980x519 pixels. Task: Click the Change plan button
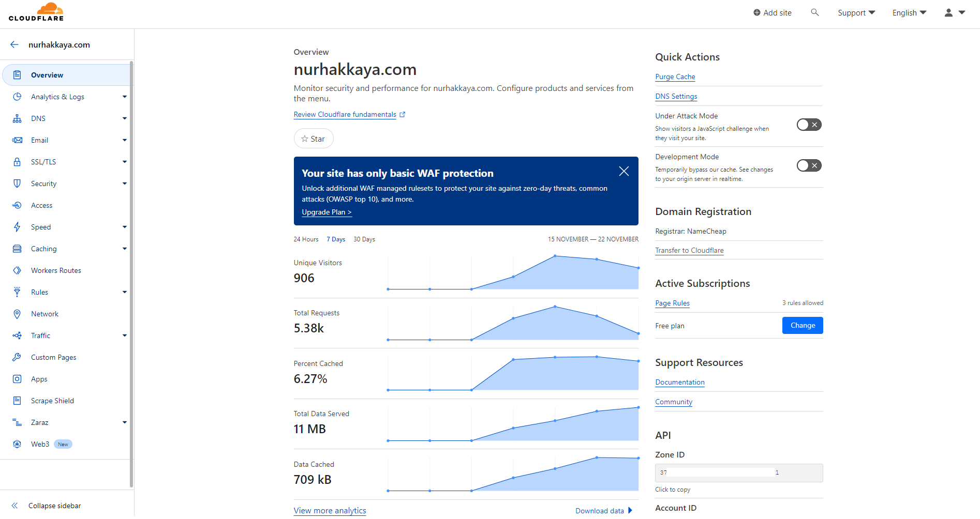(x=803, y=325)
